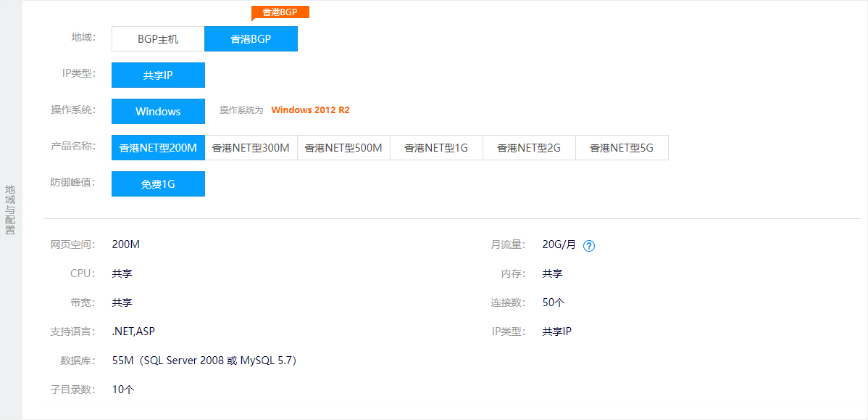Select the 香港NET型1G plan
This screenshot has width=868, height=420.
point(436,147)
